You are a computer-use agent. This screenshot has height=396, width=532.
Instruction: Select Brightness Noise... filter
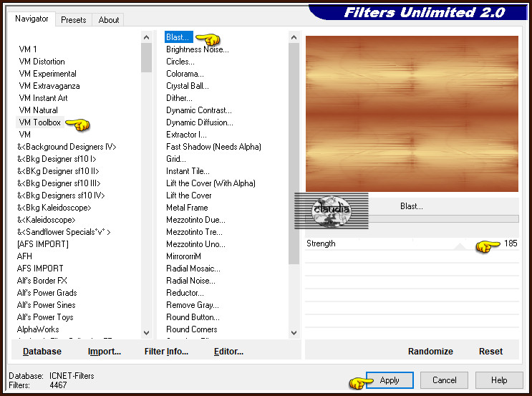point(198,49)
